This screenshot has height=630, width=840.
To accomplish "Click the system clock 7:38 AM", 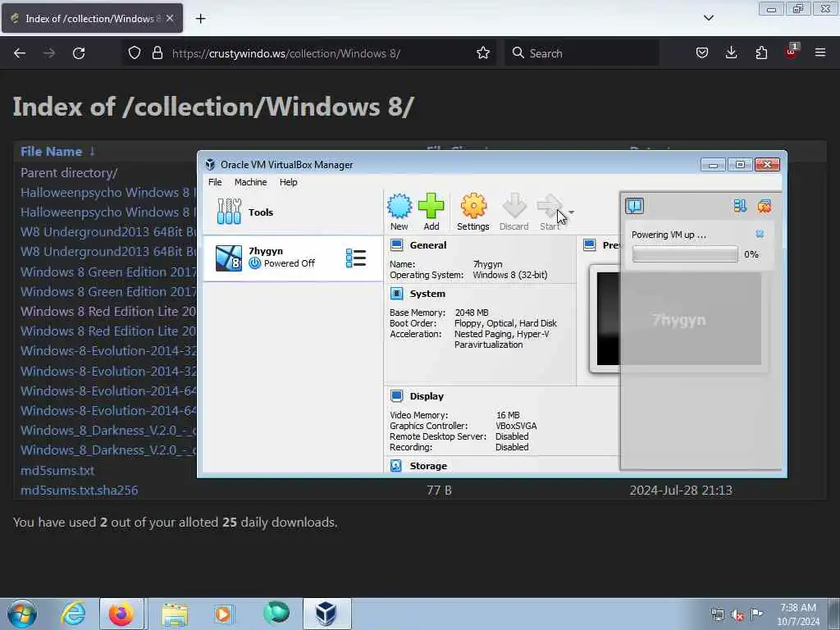I will click(798, 614).
